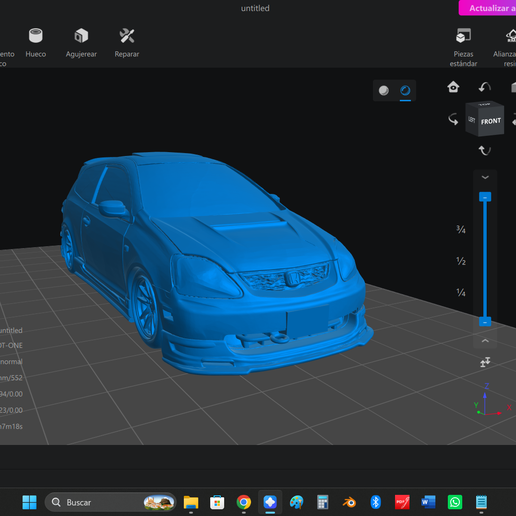This screenshot has height=516, width=516.
Task: Click the Buscar taskbar search box
Action: [x=110, y=502]
